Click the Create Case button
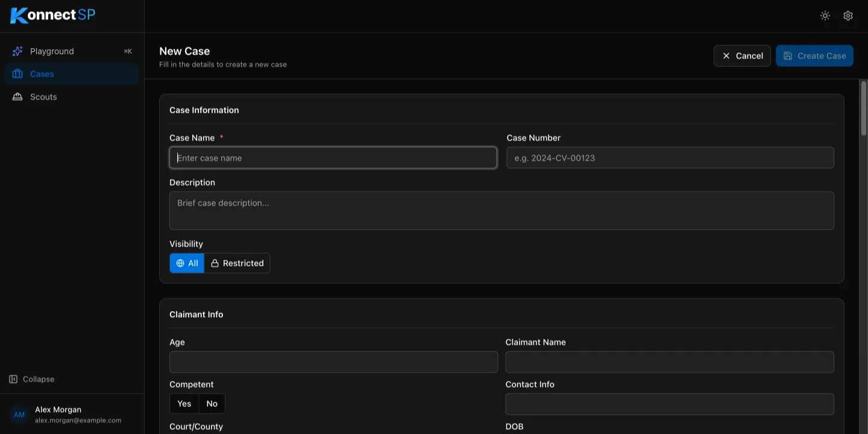 click(814, 56)
